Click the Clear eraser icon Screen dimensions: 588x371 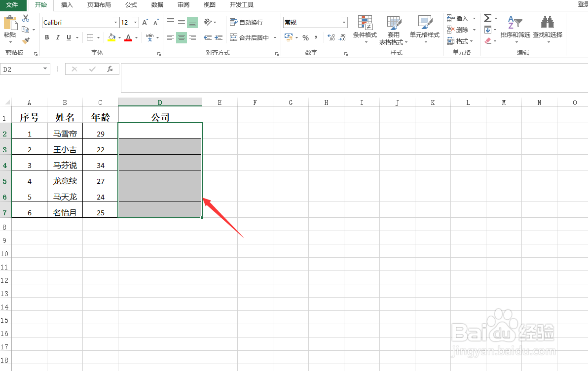[x=487, y=41]
